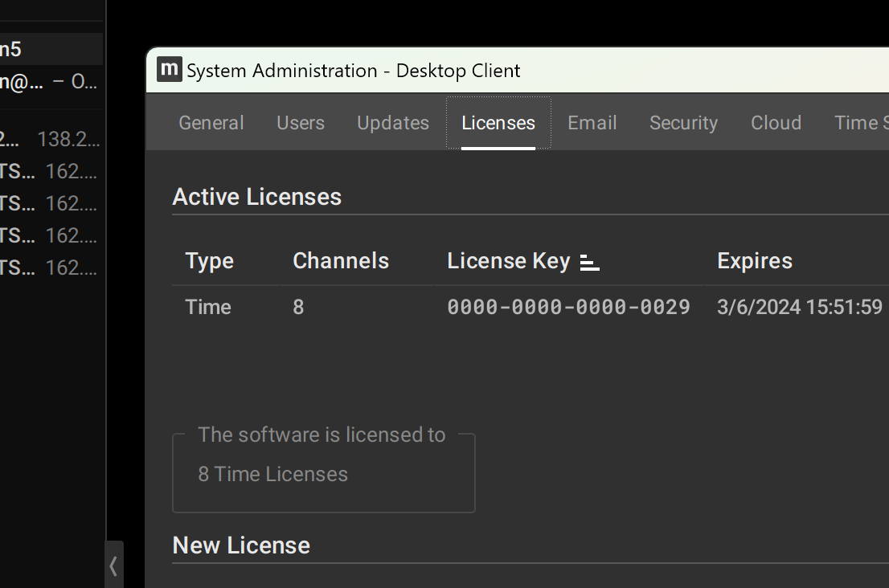889x588 pixels.
Task: Click the System Administration window app icon
Action: click(x=169, y=70)
